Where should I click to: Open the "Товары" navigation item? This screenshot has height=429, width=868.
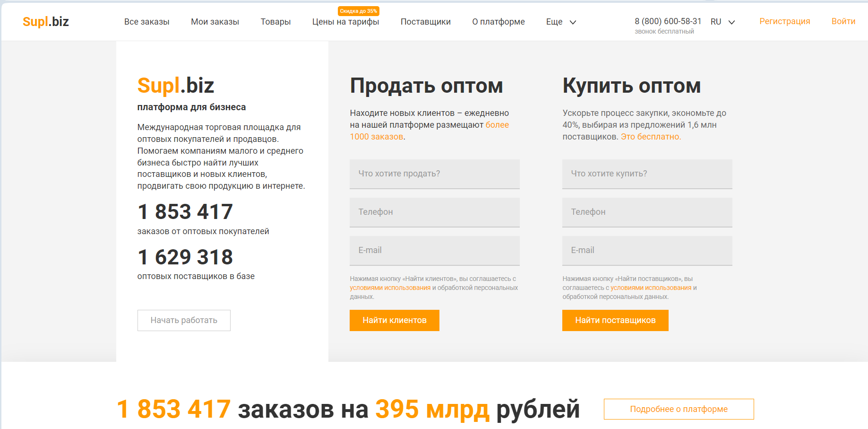point(275,22)
